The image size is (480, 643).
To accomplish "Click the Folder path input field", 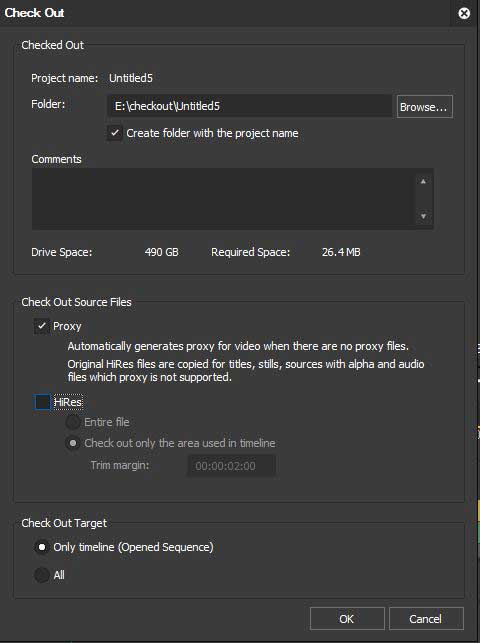I will click(x=250, y=106).
